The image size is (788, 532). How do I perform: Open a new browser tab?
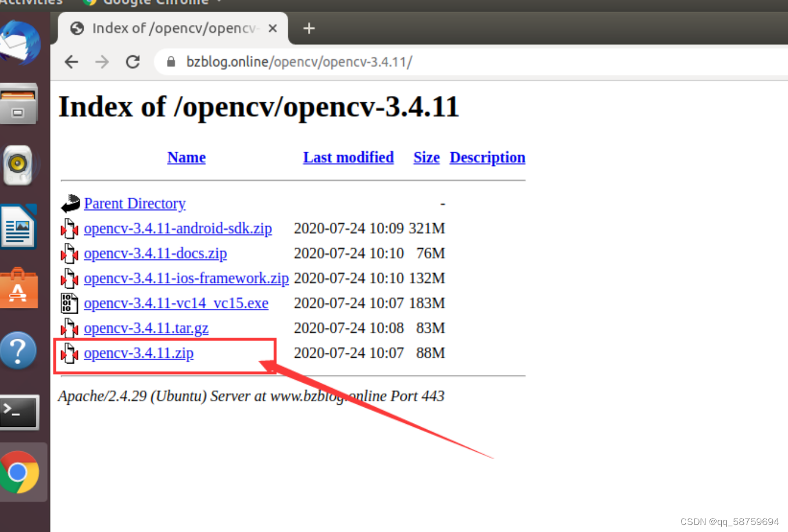click(309, 28)
